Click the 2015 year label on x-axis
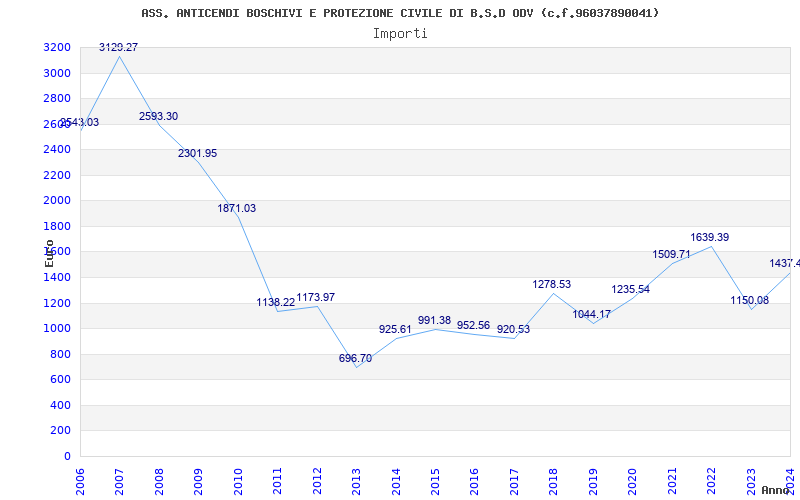Screen dimensions: 800x500 435,482
